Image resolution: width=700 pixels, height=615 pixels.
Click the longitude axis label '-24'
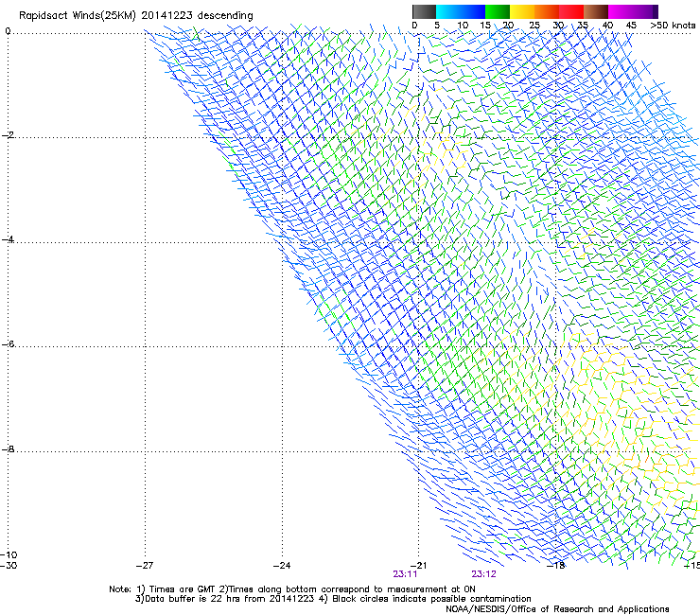click(x=282, y=566)
